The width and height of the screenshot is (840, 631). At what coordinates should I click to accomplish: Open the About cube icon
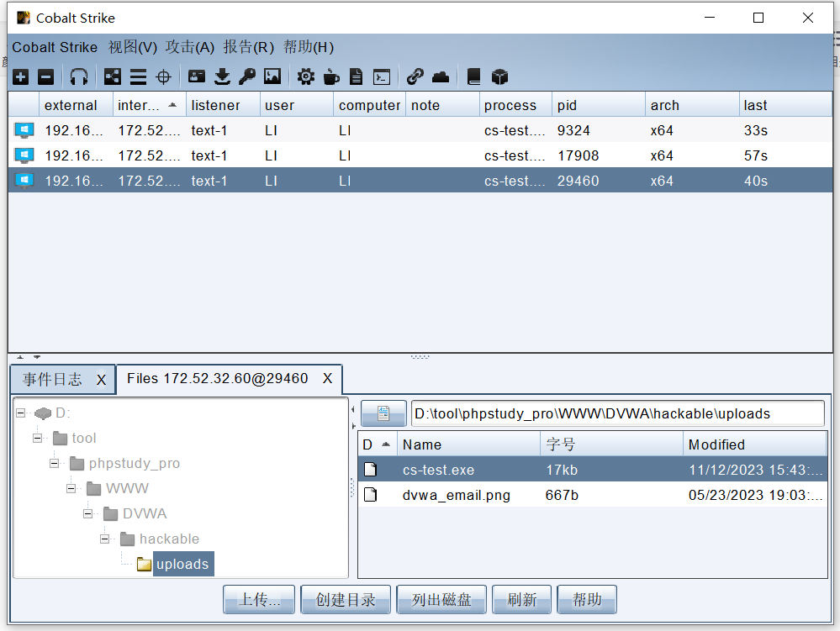(x=499, y=77)
